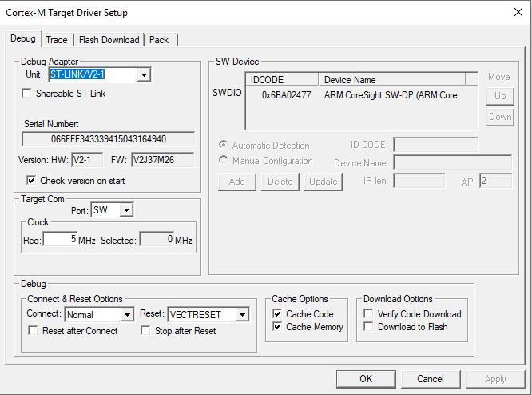Select the IDCODE column header
Image resolution: width=532 pixels, height=395 pixels.
[282, 79]
